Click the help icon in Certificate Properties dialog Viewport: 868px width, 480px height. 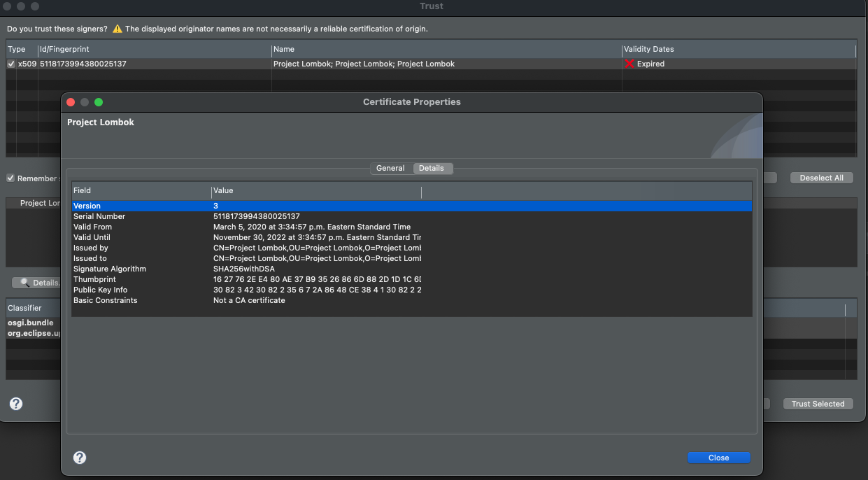(79, 457)
